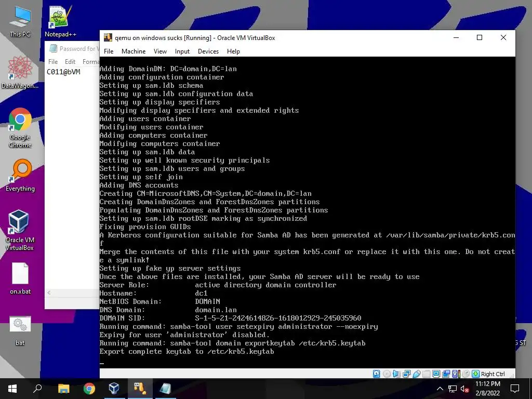Click the green keyboard capture arrow icon
Image resolution: width=532 pixels, height=399 pixels.
(476, 374)
